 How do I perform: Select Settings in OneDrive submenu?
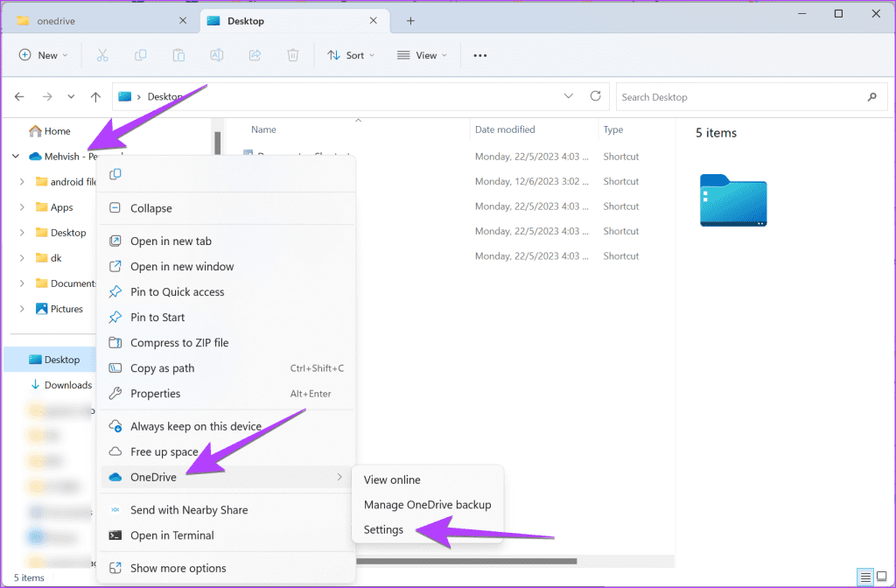pos(383,529)
